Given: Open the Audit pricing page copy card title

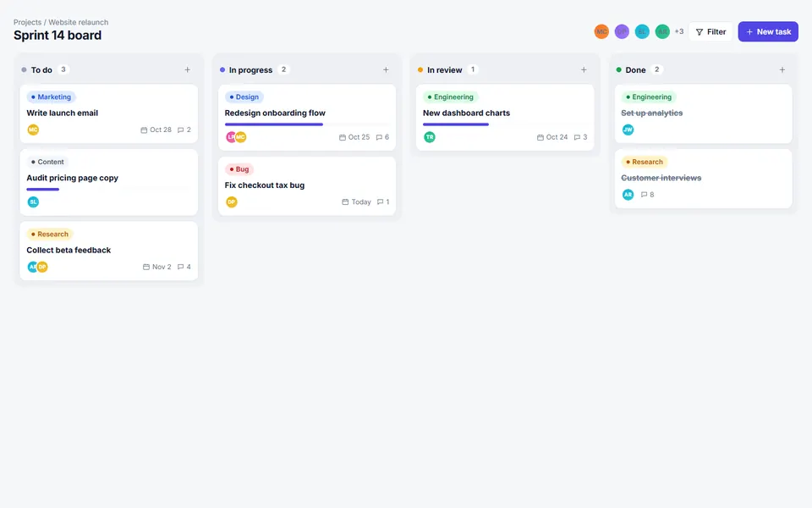Looking at the screenshot, I should [x=72, y=178].
